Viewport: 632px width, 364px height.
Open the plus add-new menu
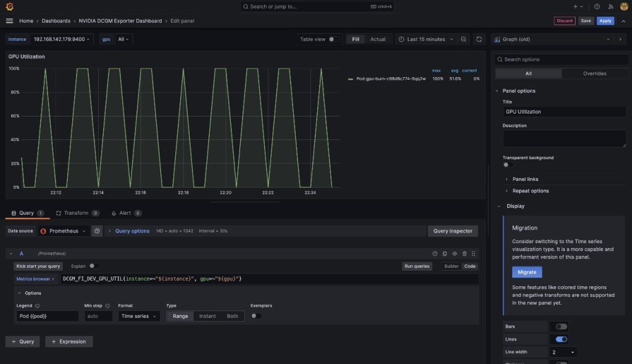[x=578, y=6]
